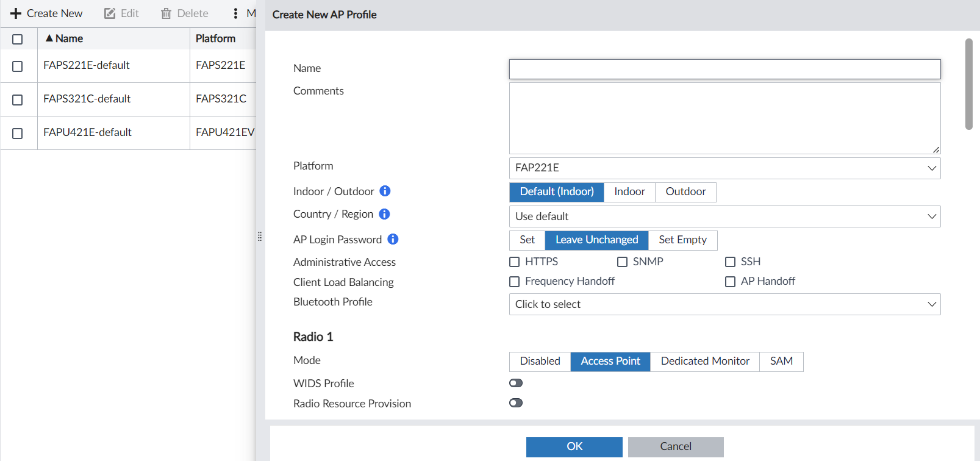980x461 pixels.
Task: Click the dialog vertical scrollbar
Action: click(968, 84)
